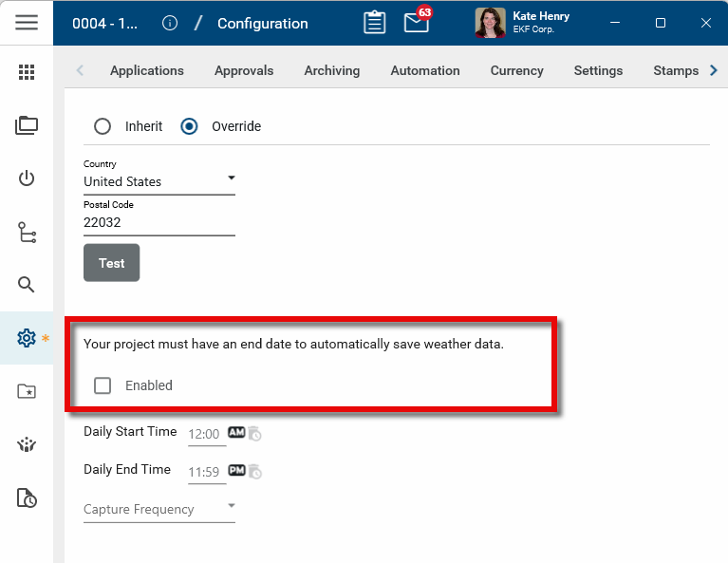The width and height of the screenshot is (728, 563).
Task: Open the mail inbox with 63 notifications
Action: [417, 23]
